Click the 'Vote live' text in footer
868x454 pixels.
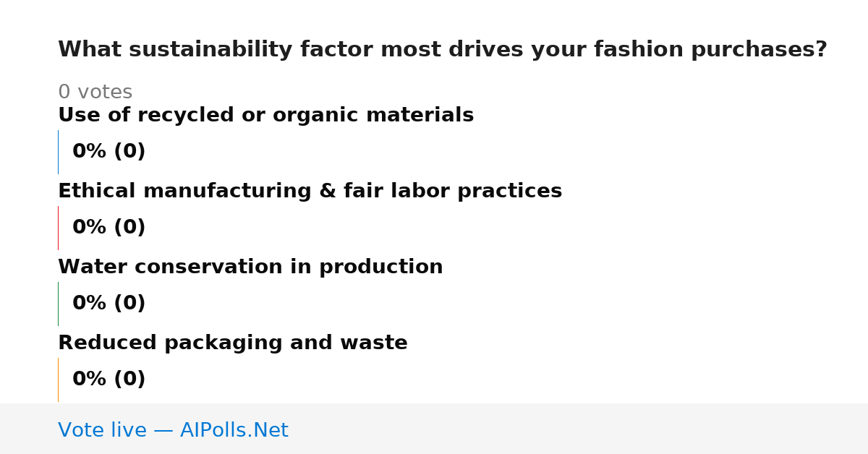point(102,430)
